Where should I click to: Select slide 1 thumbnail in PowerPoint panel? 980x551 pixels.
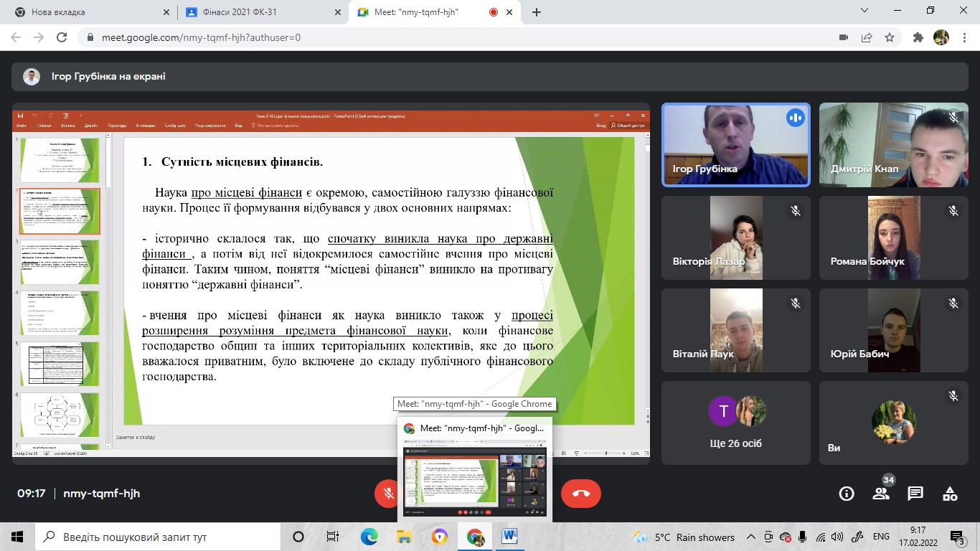[x=60, y=159]
